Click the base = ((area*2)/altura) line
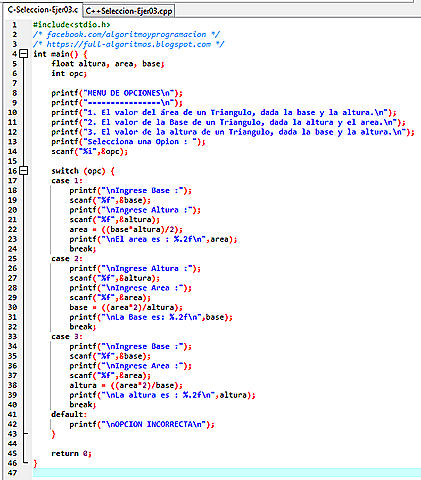 [126, 307]
